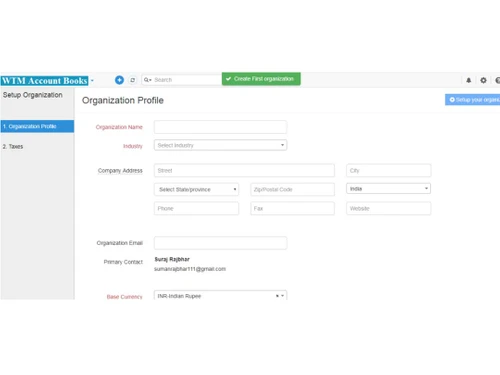Open the Select Industry dropdown

(220, 145)
